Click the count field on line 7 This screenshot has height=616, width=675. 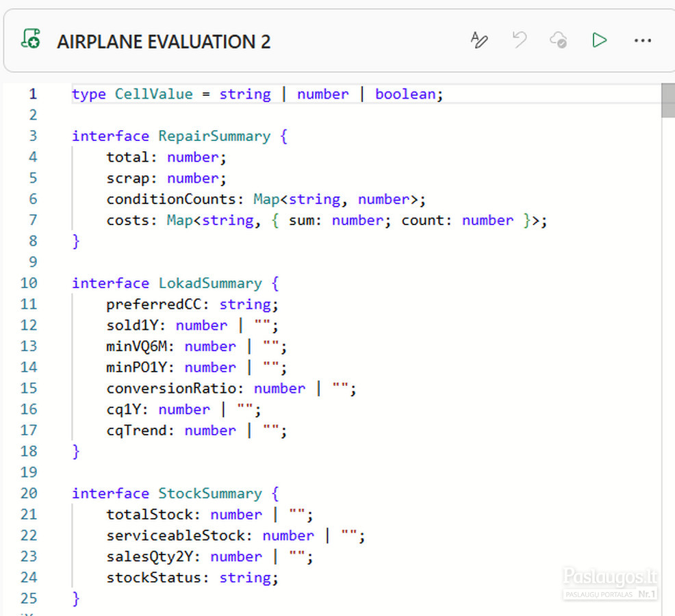[423, 220]
